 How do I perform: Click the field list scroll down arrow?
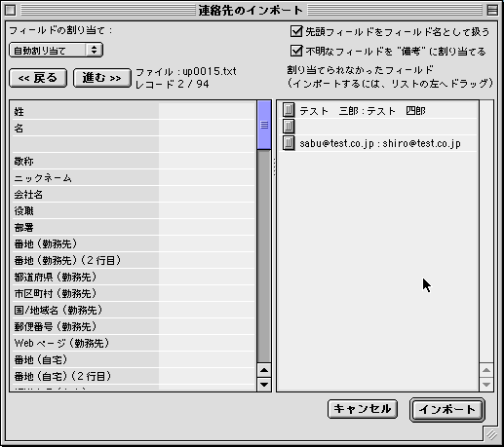(x=264, y=385)
